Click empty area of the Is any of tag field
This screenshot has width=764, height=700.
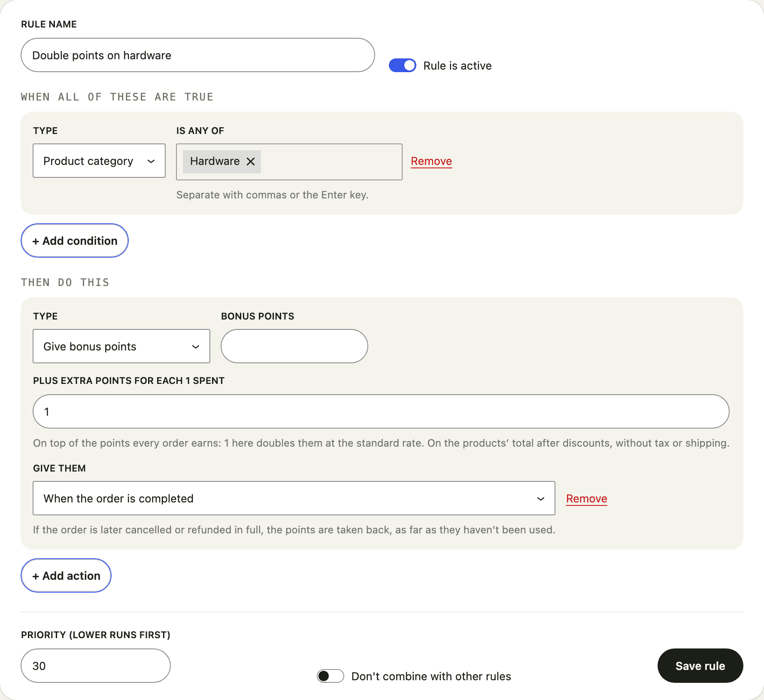tap(330, 162)
